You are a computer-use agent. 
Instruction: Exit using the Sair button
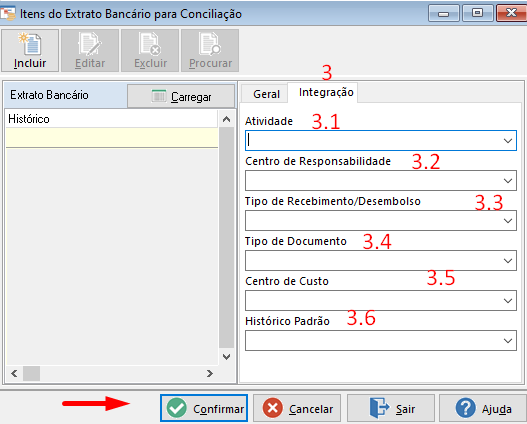(x=391, y=408)
